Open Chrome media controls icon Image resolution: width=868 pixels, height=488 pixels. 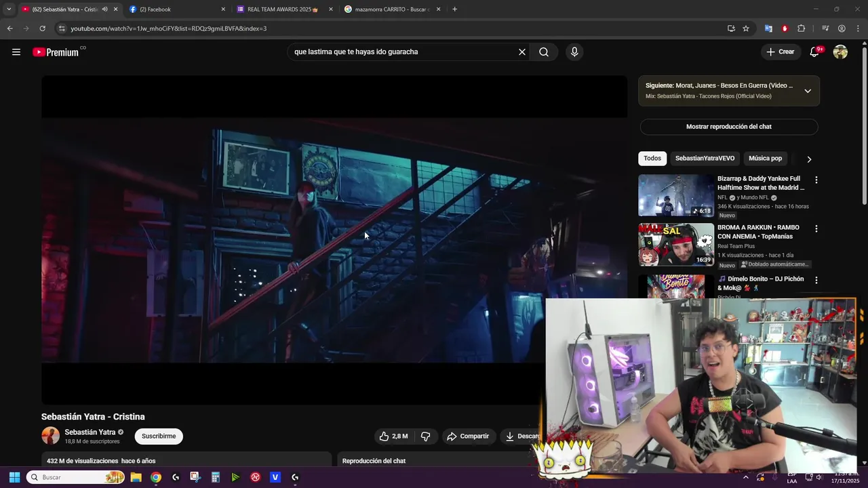[825, 28]
